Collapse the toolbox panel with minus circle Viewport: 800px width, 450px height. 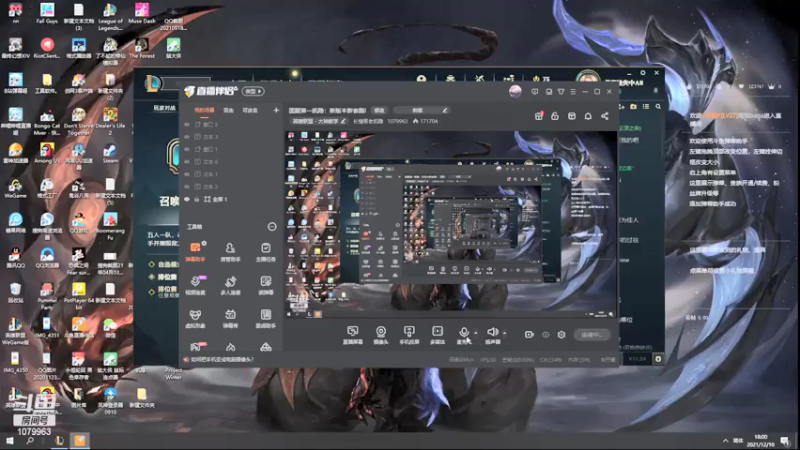pos(272,227)
